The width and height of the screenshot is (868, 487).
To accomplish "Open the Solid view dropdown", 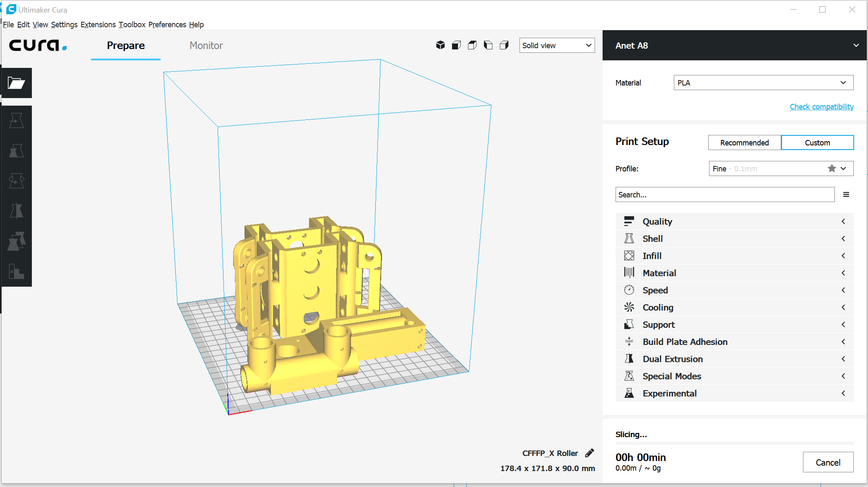I will 557,45.
